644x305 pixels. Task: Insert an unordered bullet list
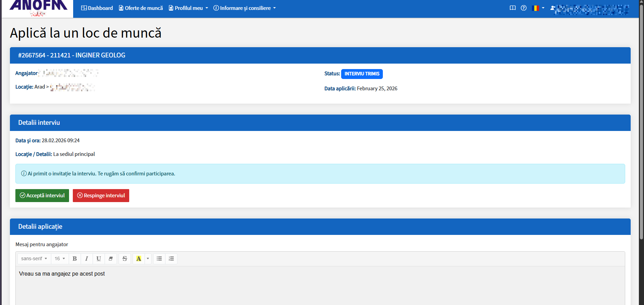159,259
